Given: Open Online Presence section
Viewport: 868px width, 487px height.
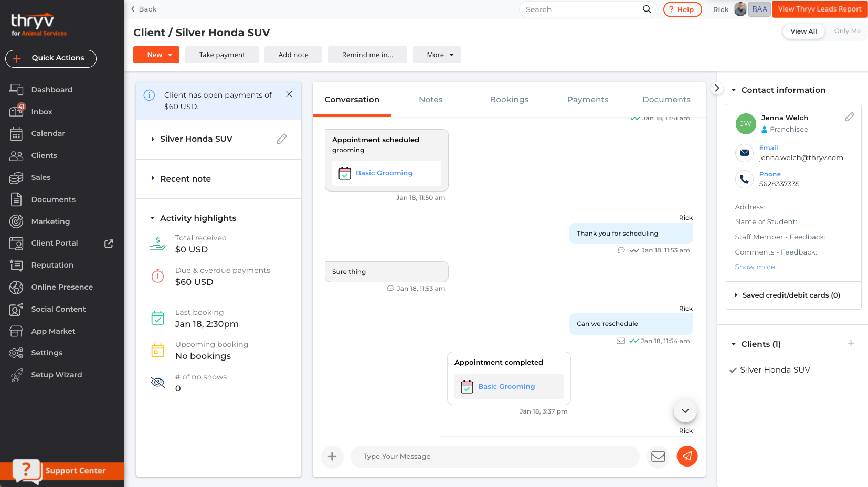Looking at the screenshot, I should [61, 287].
